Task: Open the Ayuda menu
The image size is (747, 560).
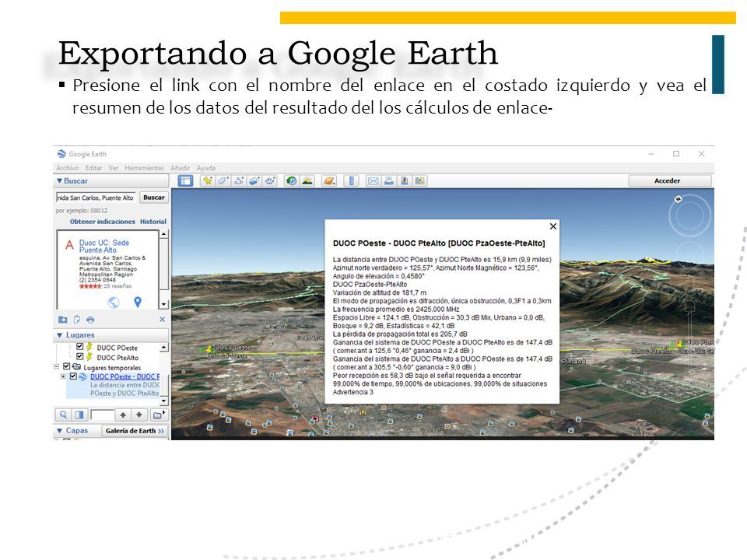Action: pos(205,168)
